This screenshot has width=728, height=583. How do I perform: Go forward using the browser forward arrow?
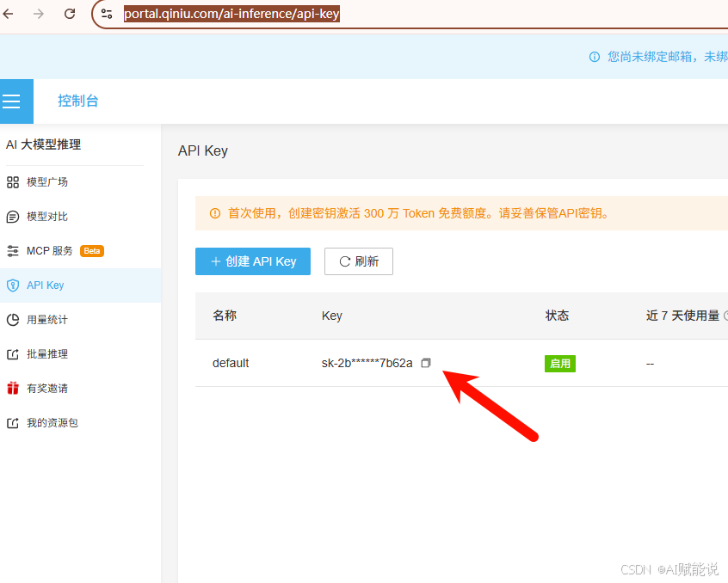[x=39, y=14]
